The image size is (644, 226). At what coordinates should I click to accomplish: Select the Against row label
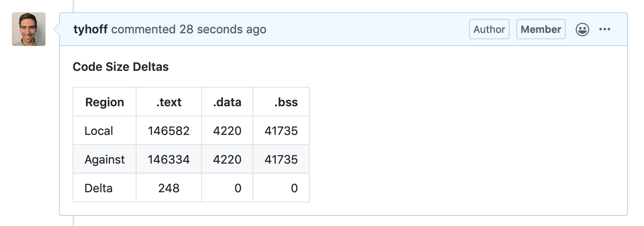tap(105, 159)
